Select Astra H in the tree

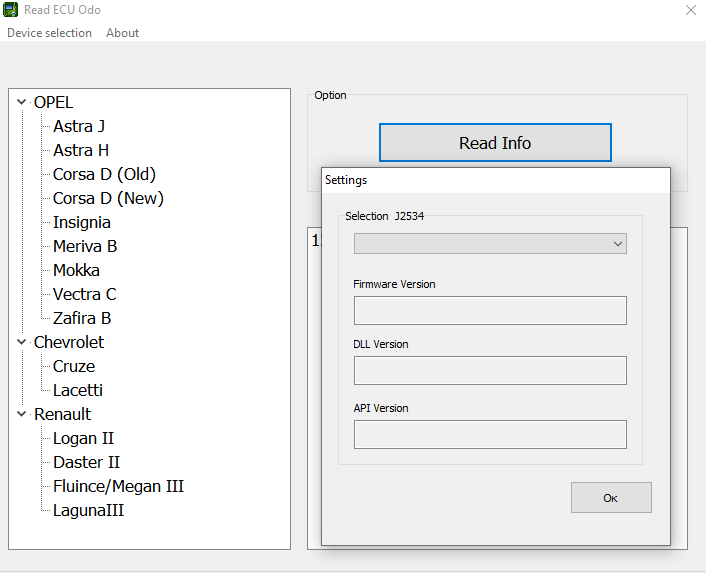(x=81, y=150)
